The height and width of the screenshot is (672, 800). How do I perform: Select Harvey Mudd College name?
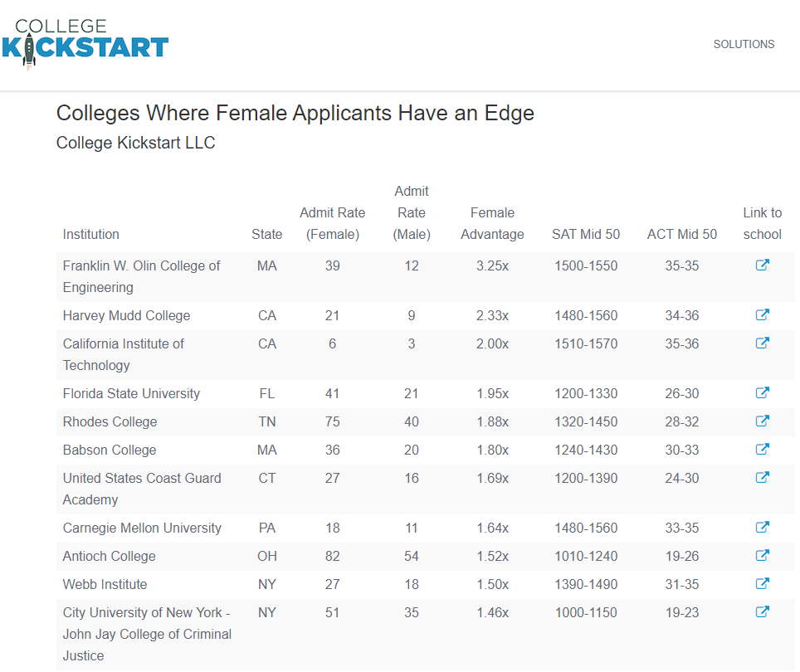tap(126, 315)
